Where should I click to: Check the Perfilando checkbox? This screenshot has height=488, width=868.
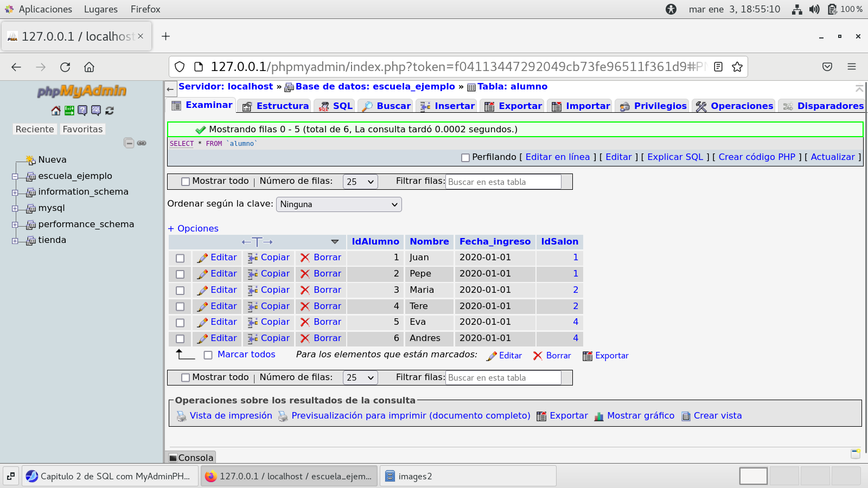(x=465, y=158)
